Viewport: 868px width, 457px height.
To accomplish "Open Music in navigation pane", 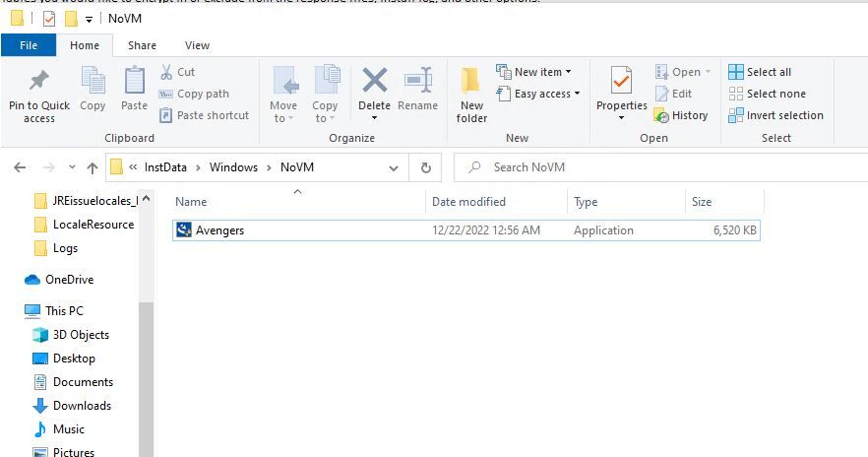I will pos(59,429).
